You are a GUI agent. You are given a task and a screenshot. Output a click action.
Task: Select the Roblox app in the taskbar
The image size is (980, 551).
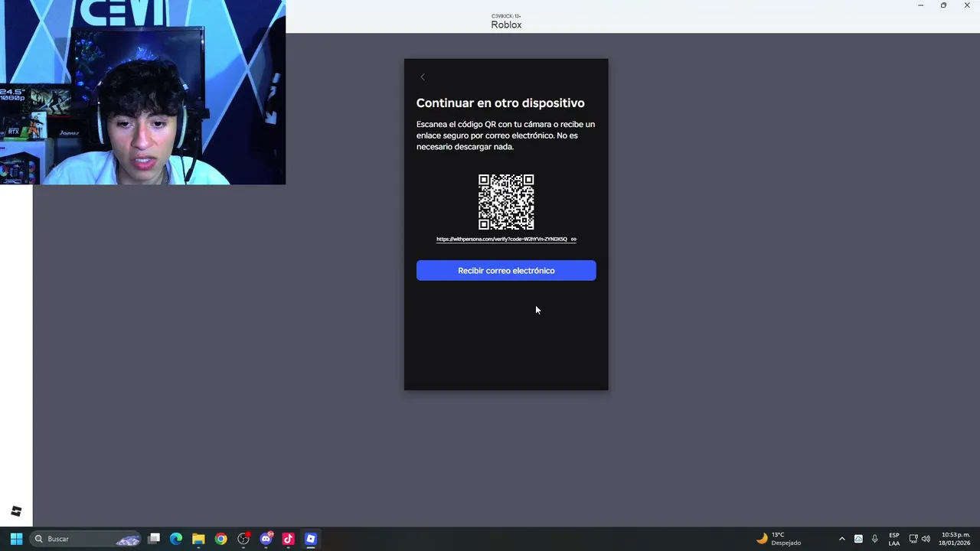click(x=310, y=539)
